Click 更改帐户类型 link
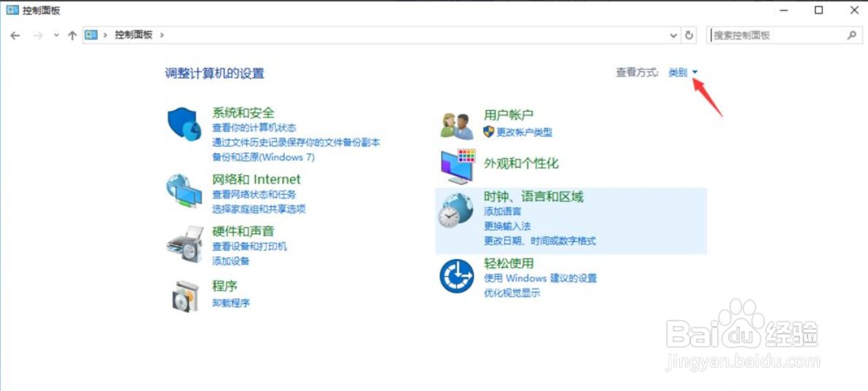Screen dimensions: 868x391 pos(524,133)
